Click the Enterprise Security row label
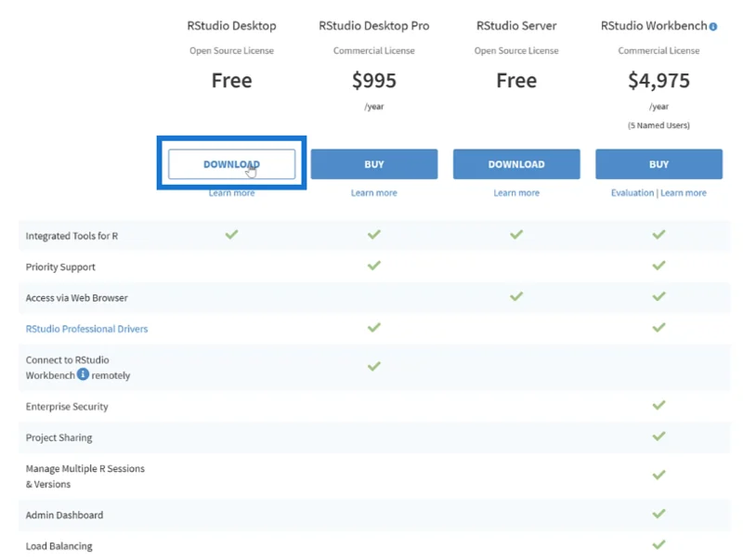 pyautogui.click(x=67, y=407)
